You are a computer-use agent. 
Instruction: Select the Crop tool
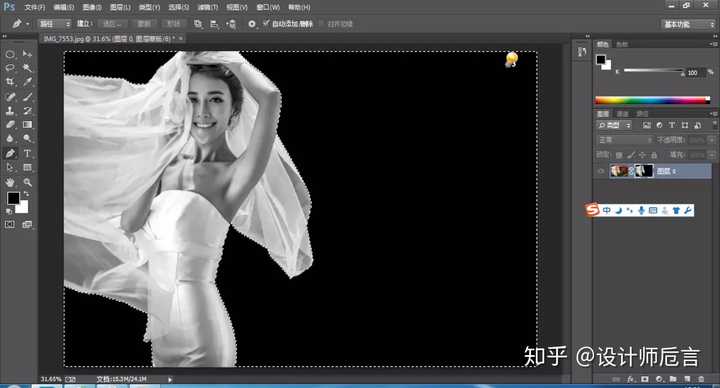[x=10, y=82]
